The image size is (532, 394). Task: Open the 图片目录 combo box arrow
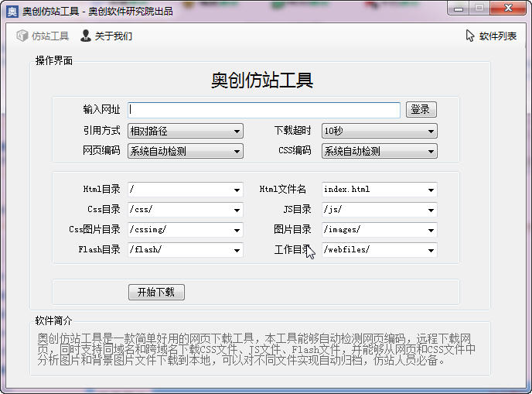click(430, 230)
